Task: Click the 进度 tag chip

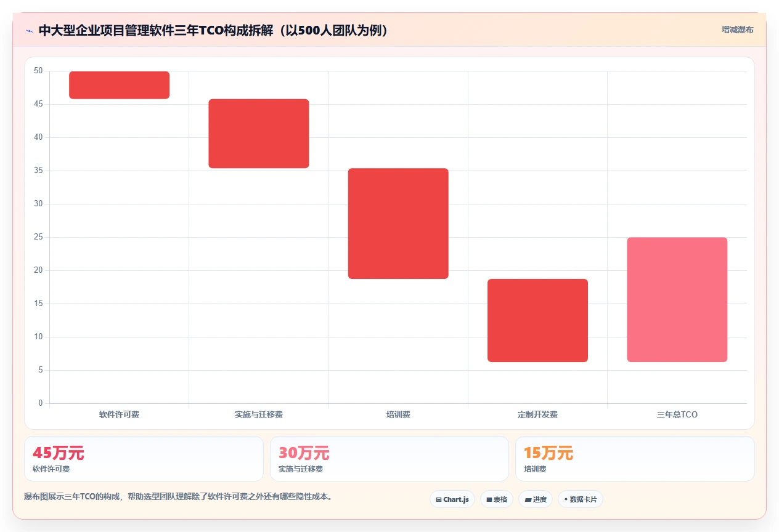Action: (x=536, y=499)
